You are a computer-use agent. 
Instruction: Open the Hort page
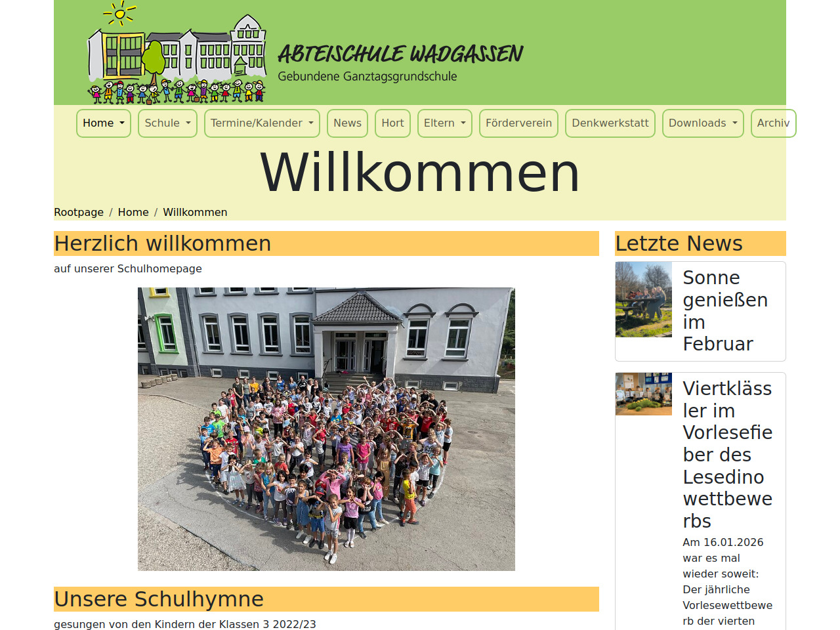(x=392, y=123)
